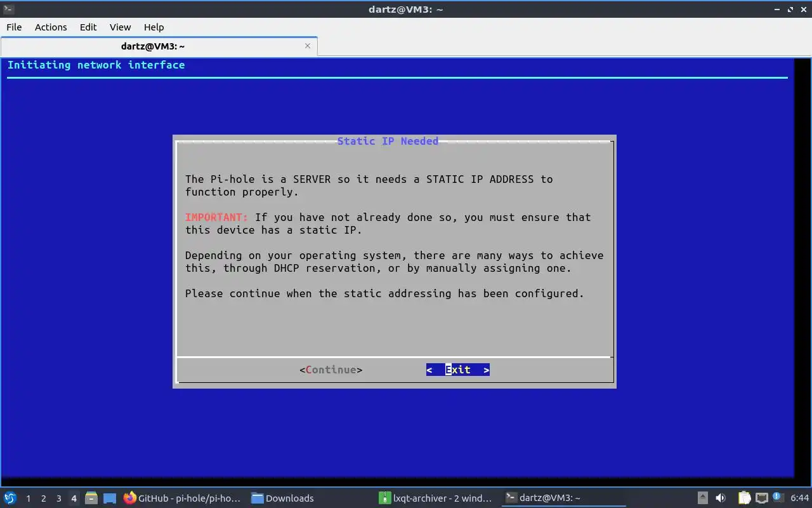Click the 'Static IP Needed' dialog title

coord(388,141)
